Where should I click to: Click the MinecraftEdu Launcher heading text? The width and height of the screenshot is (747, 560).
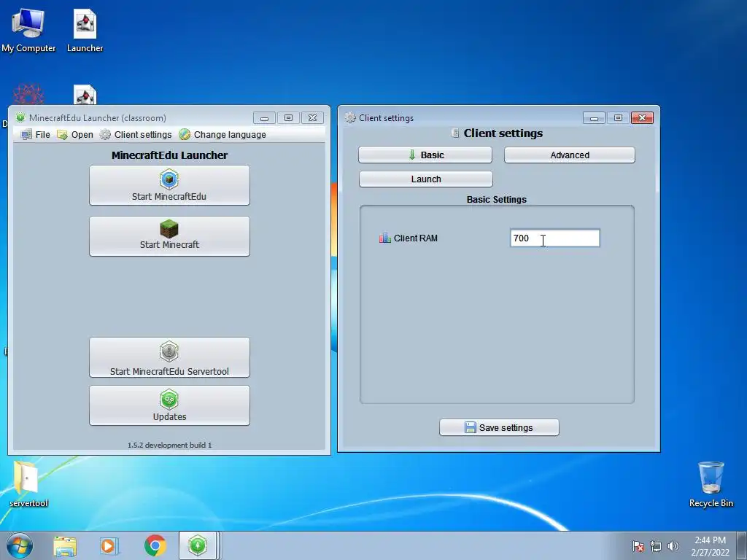[169, 155]
